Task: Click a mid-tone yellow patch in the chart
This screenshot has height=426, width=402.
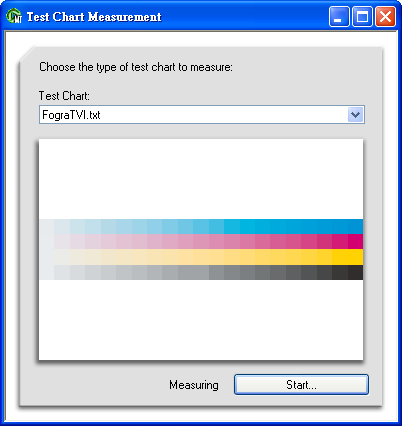Action: 201,257
